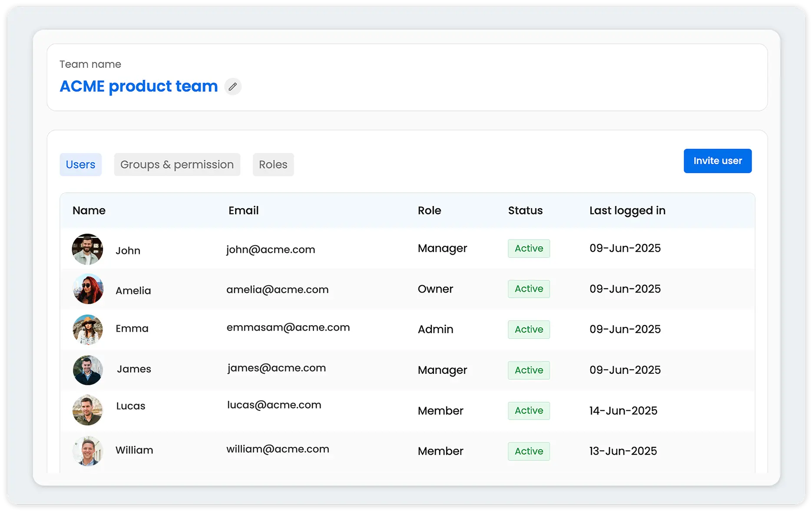812x513 pixels.
Task: Click the email lucas@acme.com
Action: coord(274,405)
